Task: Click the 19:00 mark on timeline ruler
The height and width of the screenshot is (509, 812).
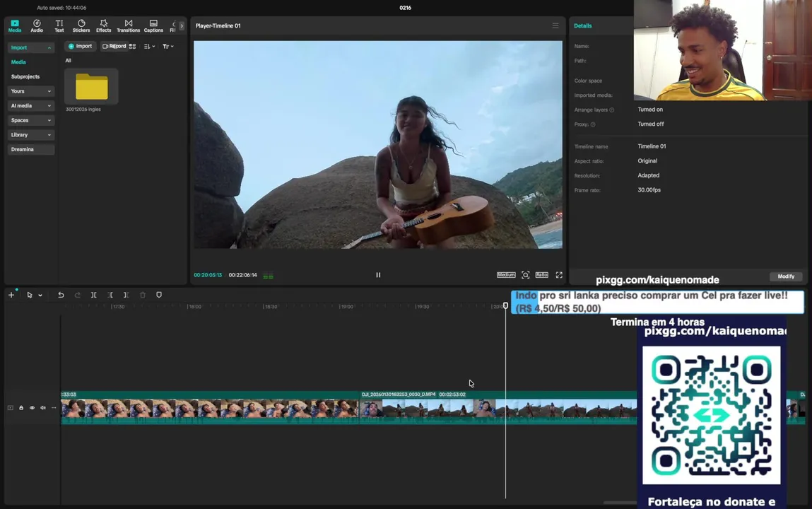Action: [346, 307]
